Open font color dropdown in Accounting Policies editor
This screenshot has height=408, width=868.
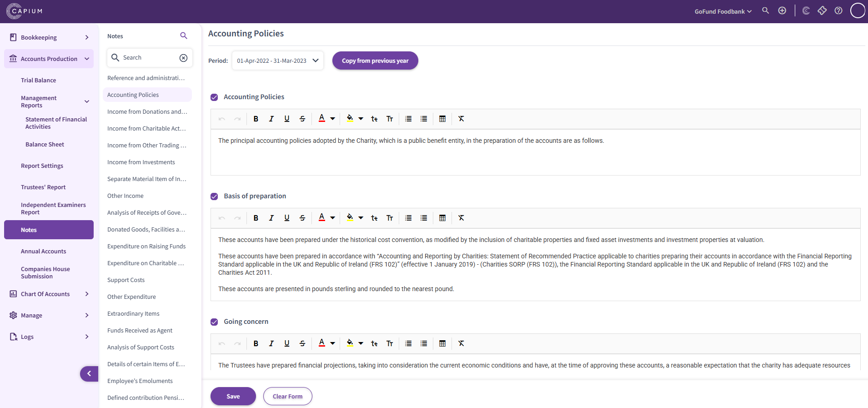coord(333,119)
